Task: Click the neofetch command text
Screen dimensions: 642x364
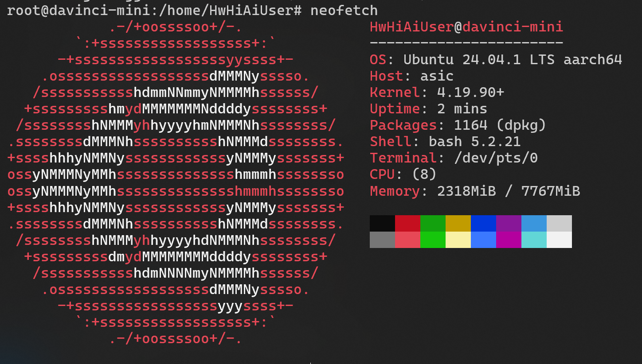Action: pyautogui.click(x=344, y=10)
